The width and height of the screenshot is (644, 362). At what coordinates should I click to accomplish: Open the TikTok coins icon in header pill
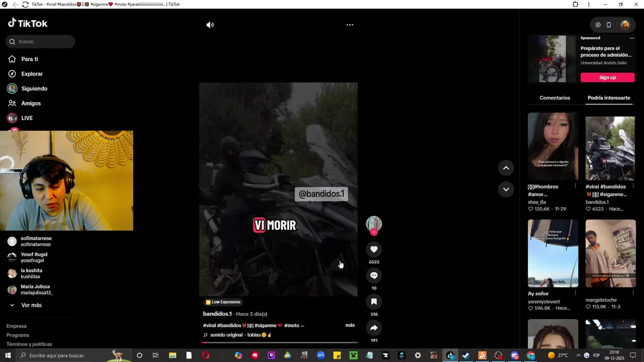click(598, 25)
